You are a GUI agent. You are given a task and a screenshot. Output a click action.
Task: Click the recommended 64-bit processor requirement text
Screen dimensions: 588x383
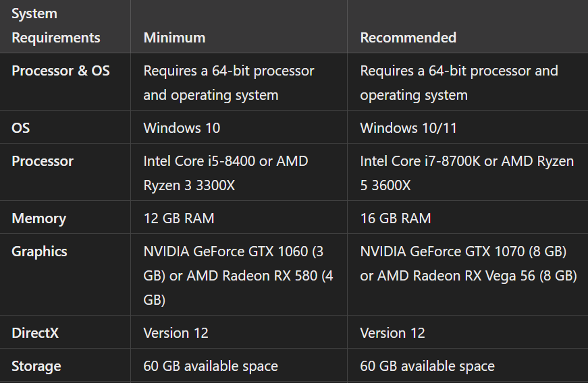coord(458,82)
